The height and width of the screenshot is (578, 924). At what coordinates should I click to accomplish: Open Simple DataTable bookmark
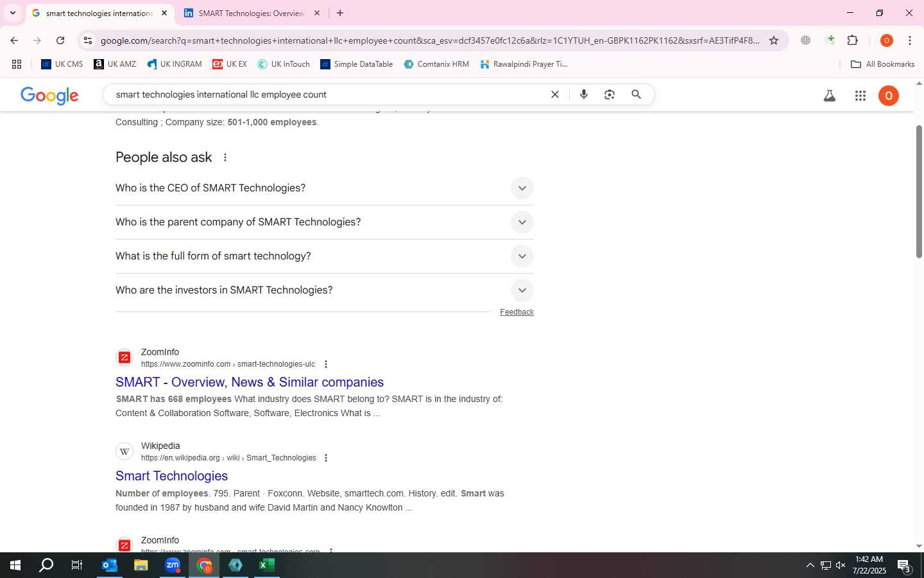pos(357,64)
